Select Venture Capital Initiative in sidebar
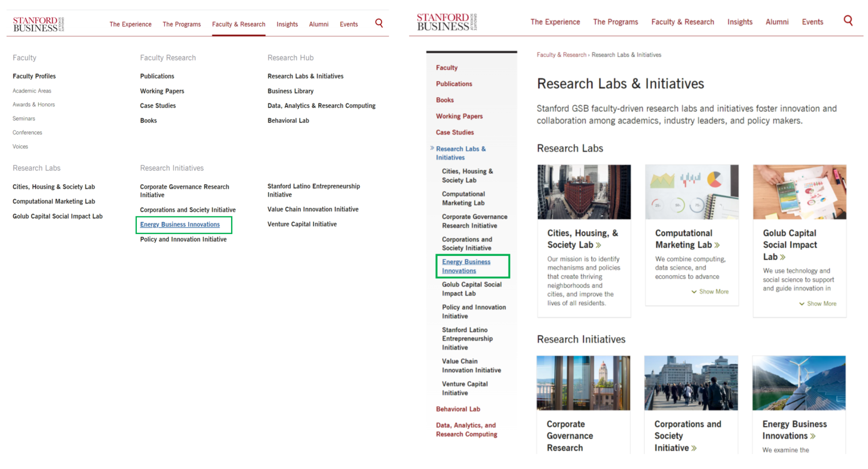The width and height of the screenshot is (868, 469). pyautogui.click(x=465, y=389)
